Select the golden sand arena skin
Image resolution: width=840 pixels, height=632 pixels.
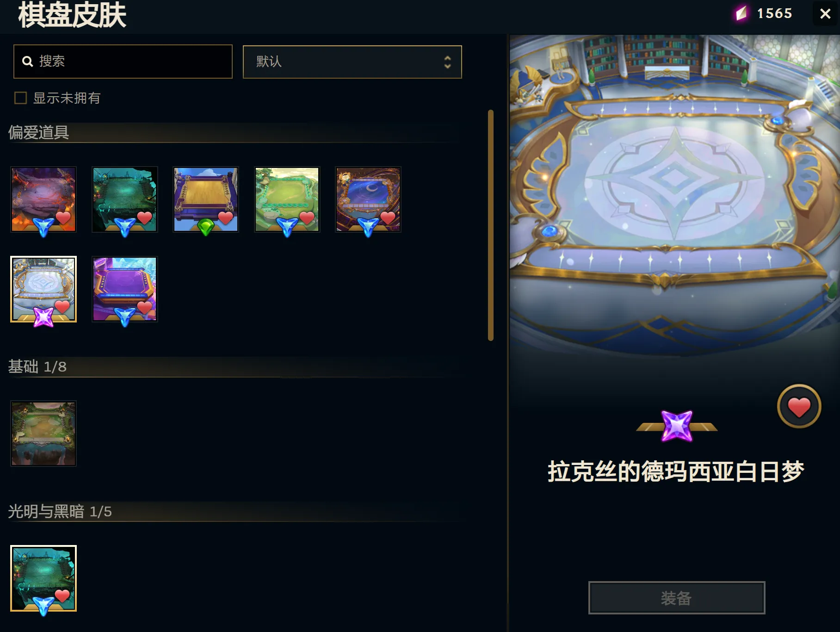206,199
